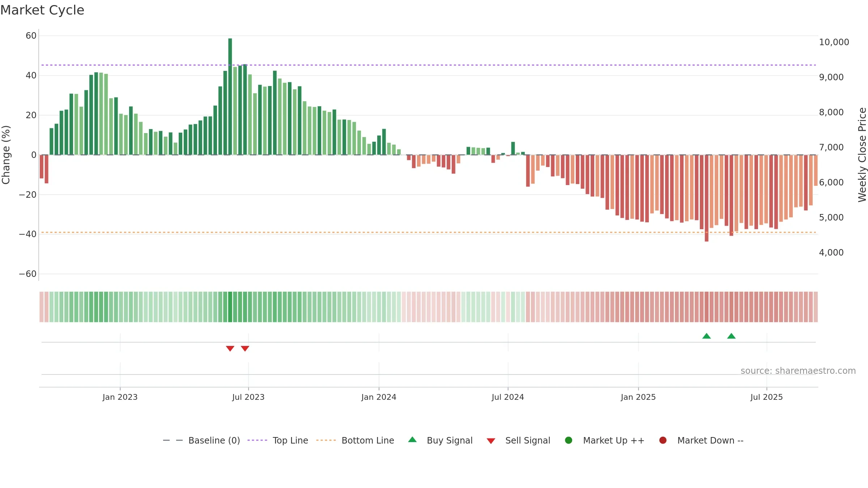The width and height of the screenshot is (868, 488).
Task: Toggle the Market Down -- legend label
Action: click(710, 440)
